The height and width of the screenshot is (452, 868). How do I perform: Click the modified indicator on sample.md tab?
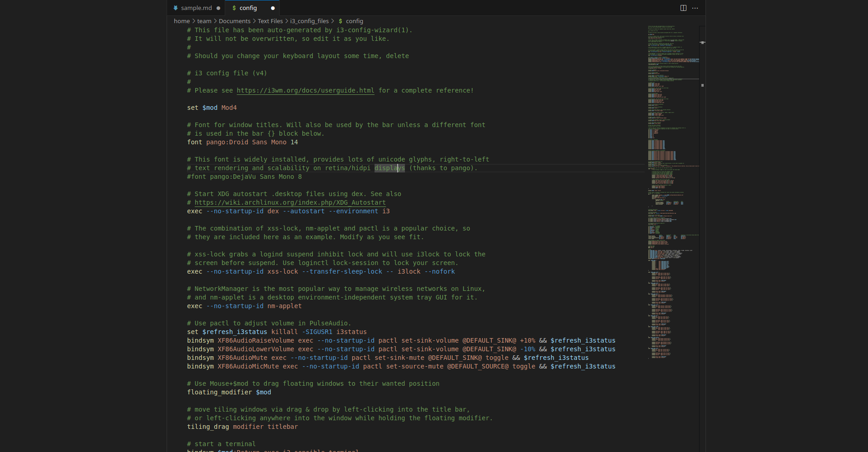[x=217, y=8]
